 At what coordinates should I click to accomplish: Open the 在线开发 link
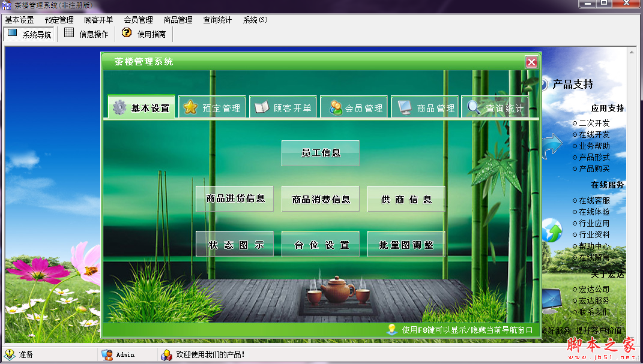click(x=594, y=135)
